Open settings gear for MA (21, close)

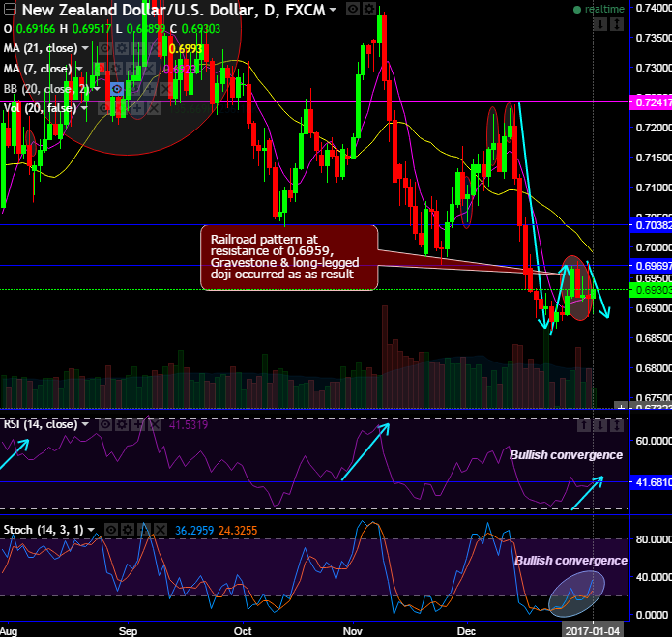click(122, 48)
